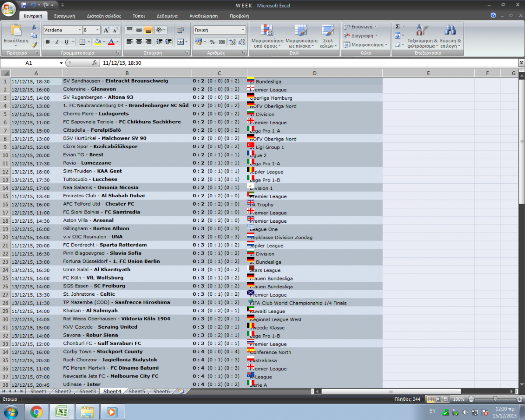Click the insert new worksheet tab icon
Image resolution: width=525 pixels, height=420 pixels.
tap(181, 391)
